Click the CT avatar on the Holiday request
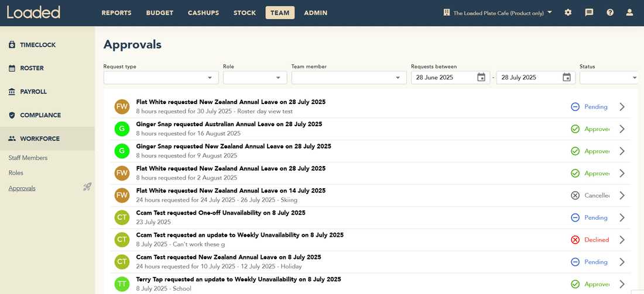 pyautogui.click(x=122, y=262)
